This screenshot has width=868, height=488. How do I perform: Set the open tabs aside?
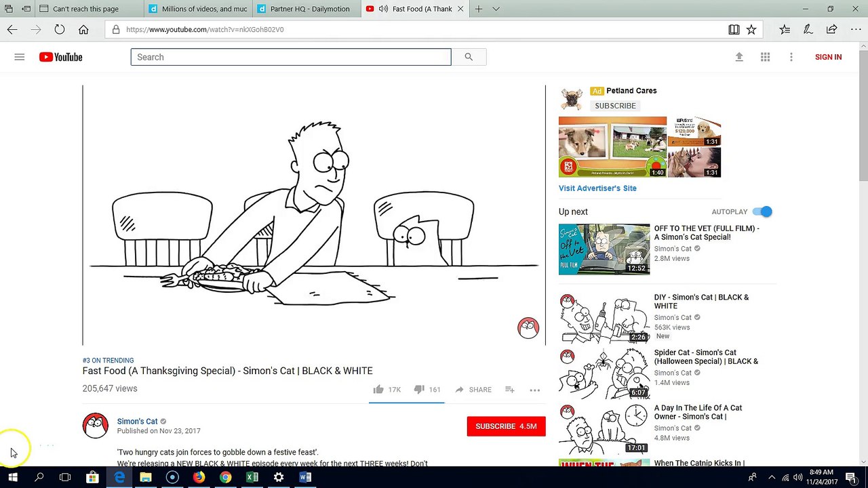26,9
